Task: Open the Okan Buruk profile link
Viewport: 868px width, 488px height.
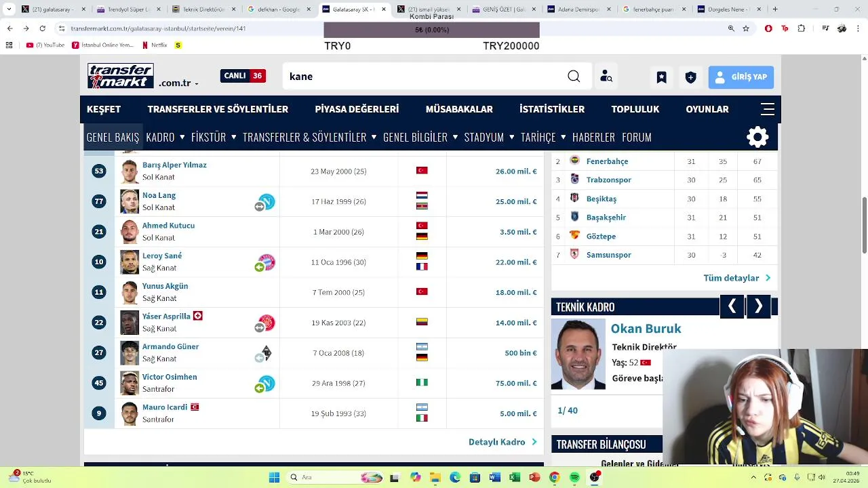Action: [x=646, y=328]
